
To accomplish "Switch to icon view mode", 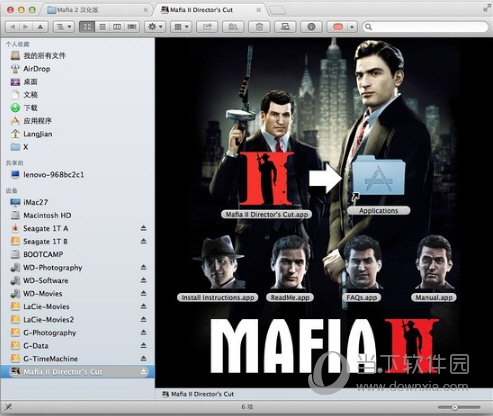I will 87,27.
